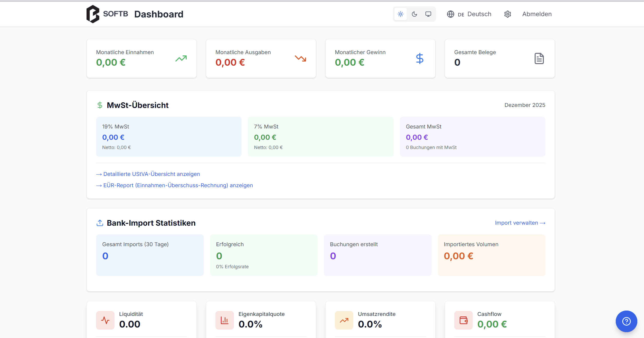Select system theme monitor option
This screenshot has height=338, width=644.
coord(428,14)
